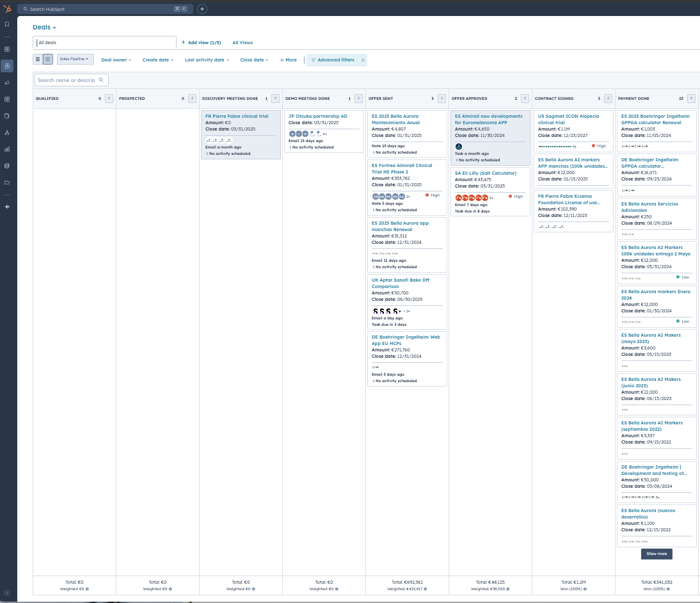Open the UK Aptar Sanofi Bake Off deal
This screenshot has height=603, width=700.
click(400, 283)
